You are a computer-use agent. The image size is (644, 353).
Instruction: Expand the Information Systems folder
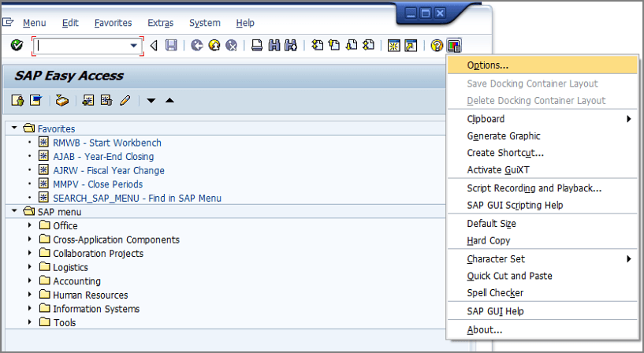tap(30, 308)
